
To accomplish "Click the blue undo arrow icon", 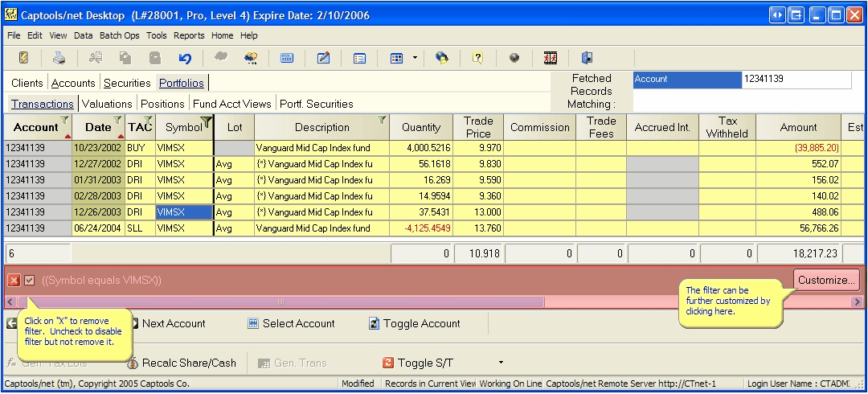I will click(x=185, y=58).
